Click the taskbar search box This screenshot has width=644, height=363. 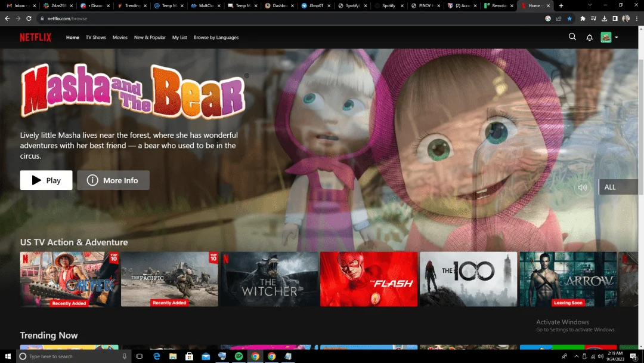74,356
